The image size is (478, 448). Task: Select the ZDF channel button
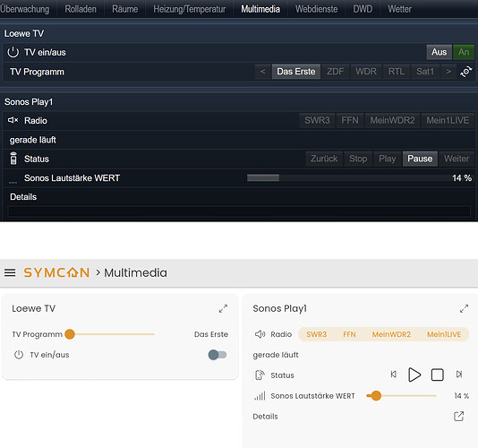336,72
